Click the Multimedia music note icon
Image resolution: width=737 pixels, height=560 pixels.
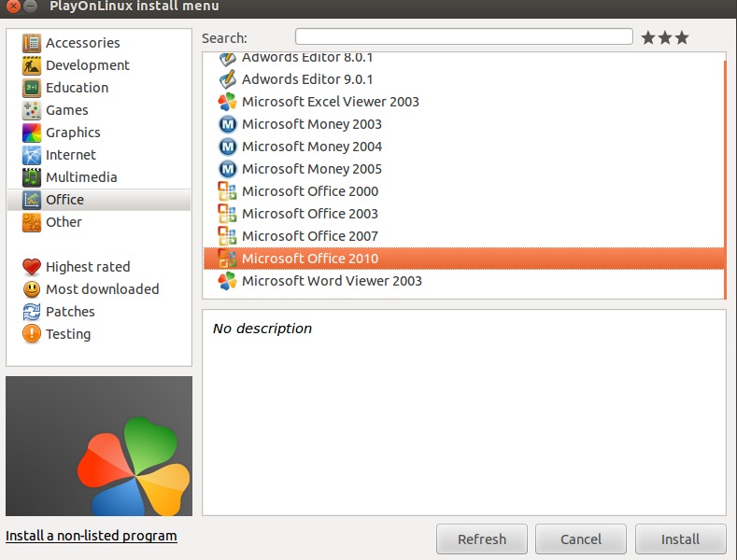click(x=32, y=177)
